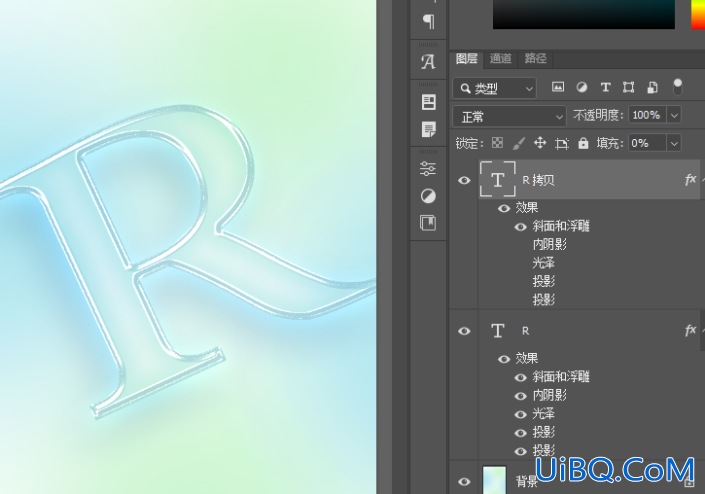Lock image pixels with brush icon
The height and width of the screenshot is (494, 705).
pos(518,143)
